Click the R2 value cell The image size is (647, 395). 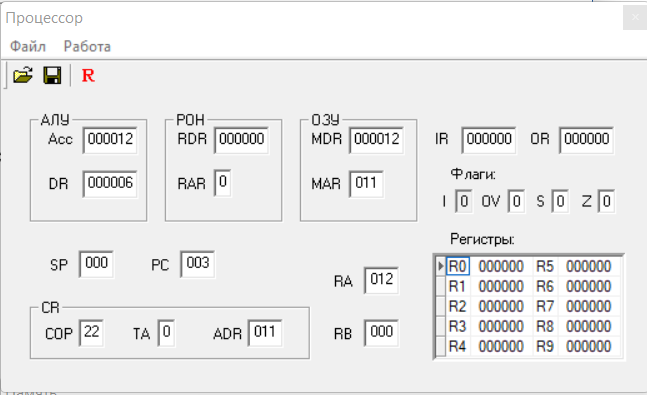pos(501,306)
